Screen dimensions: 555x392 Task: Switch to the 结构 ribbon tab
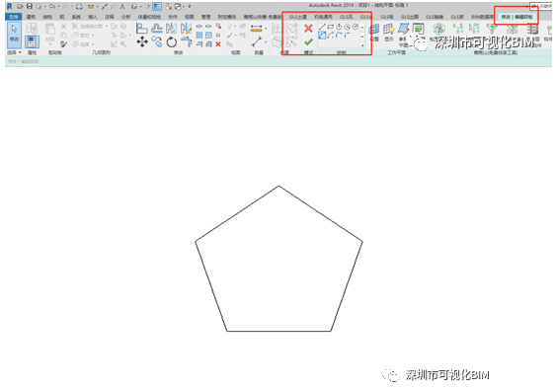[x=47, y=17]
